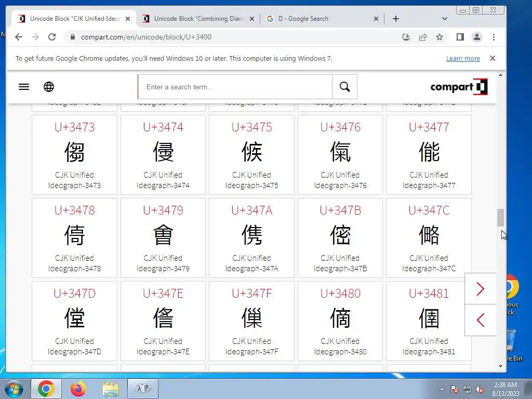Open a new tab
Screen dimensions: 532x399
coord(395,19)
